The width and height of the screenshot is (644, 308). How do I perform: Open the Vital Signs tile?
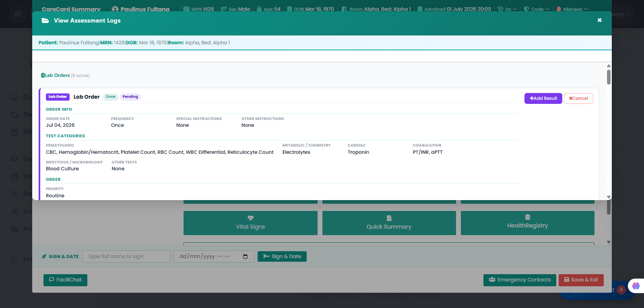coord(250,223)
